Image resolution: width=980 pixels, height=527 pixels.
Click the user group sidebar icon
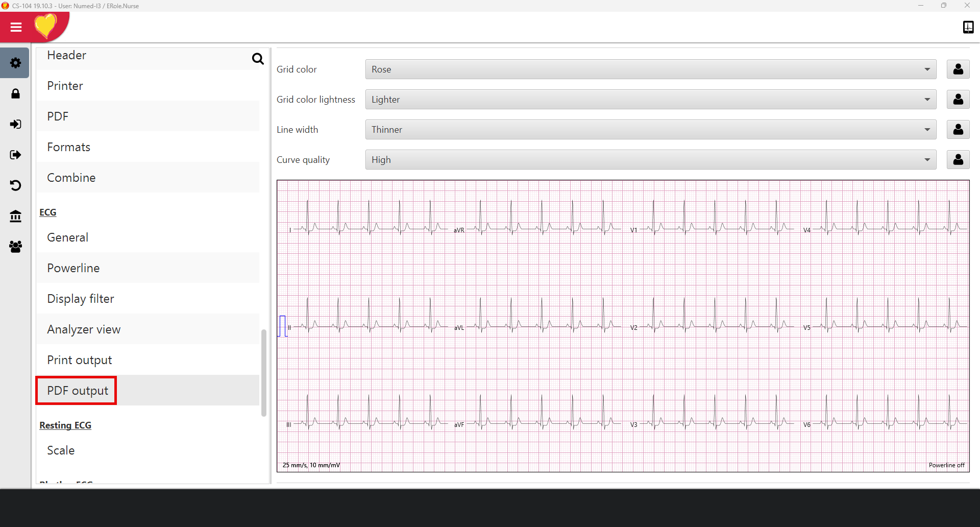click(15, 247)
